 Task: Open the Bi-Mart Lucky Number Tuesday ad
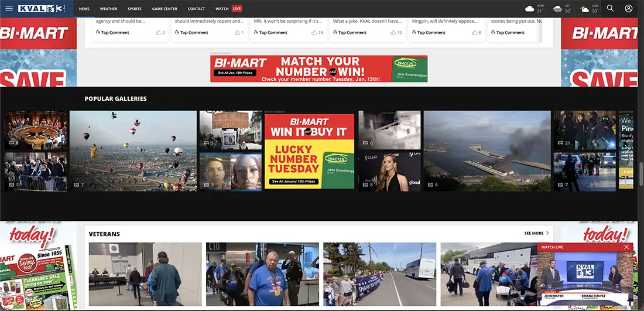(309, 151)
